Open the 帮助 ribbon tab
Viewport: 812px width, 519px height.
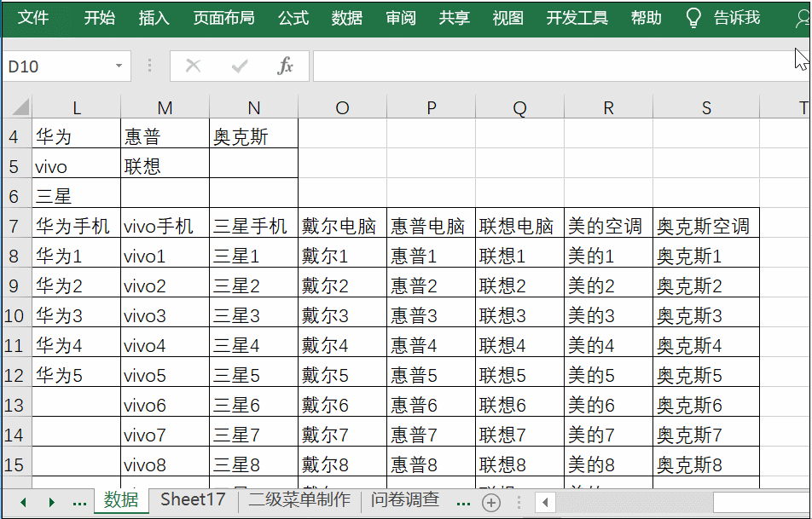[x=647, y=18]
